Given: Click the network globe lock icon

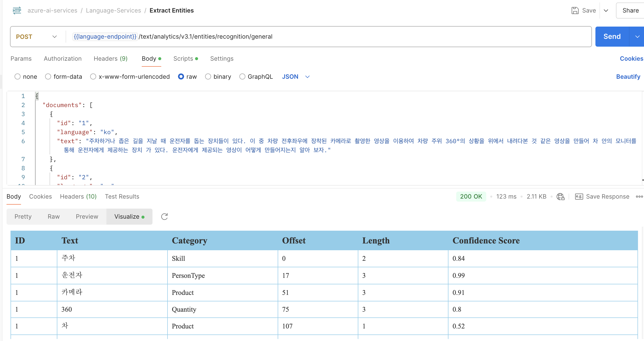Looking at the screenshot, I should (560, 197).
